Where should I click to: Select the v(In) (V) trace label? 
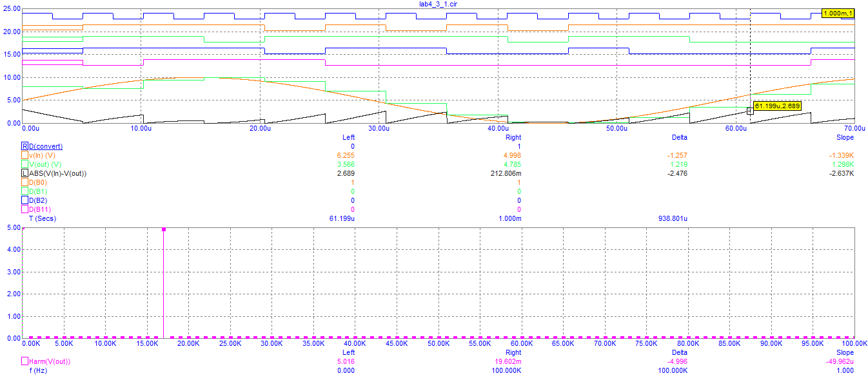pyautogui.click(x=43, y=155)
